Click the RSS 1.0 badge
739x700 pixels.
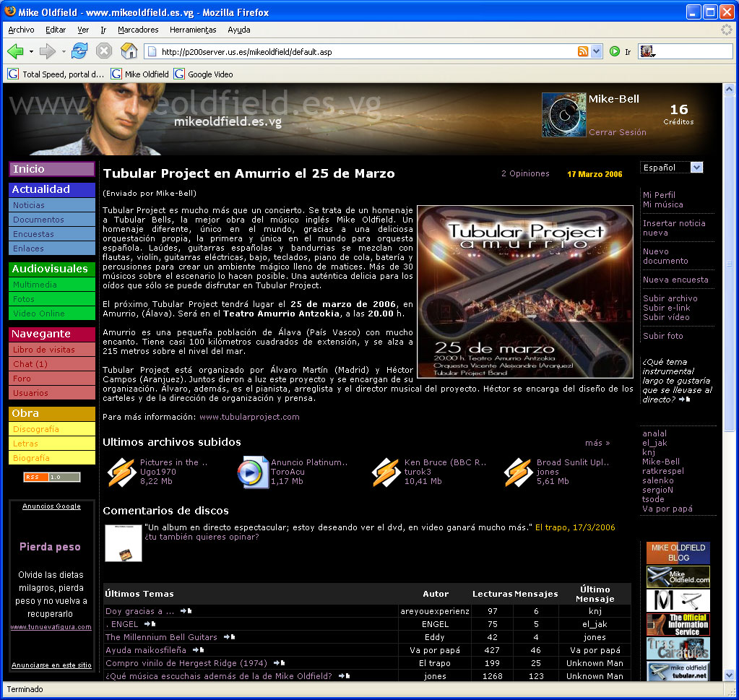point(52,477)
